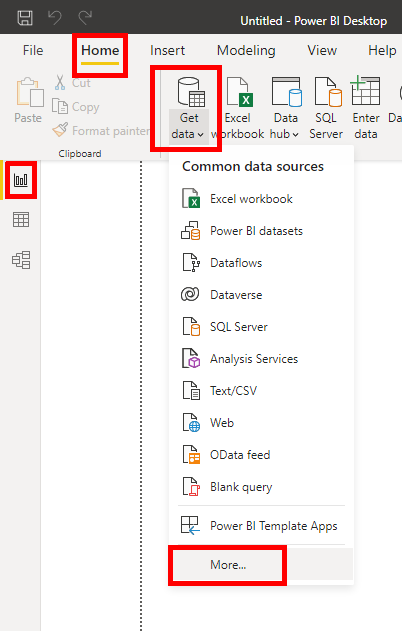Viewport: 402px width, 631px height.
Task: Select Dataflows data source
Action: pyautogui.click(x=261, y=263)
